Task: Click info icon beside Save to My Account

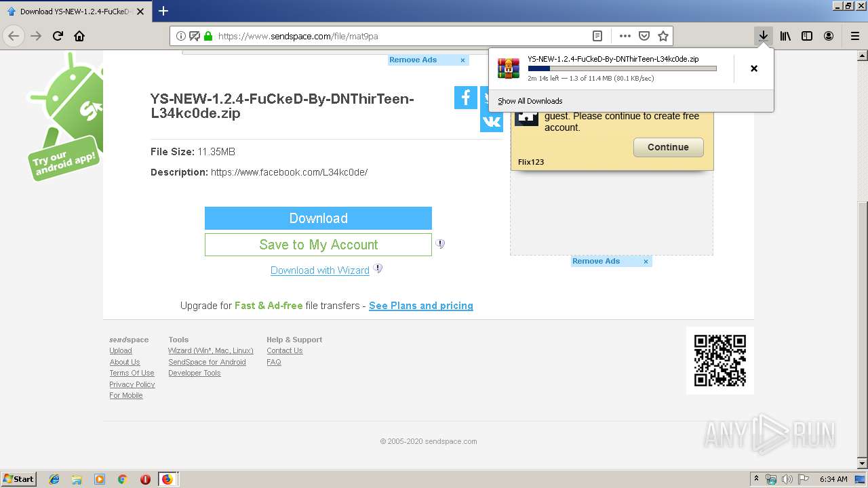Action: [440, 243]
